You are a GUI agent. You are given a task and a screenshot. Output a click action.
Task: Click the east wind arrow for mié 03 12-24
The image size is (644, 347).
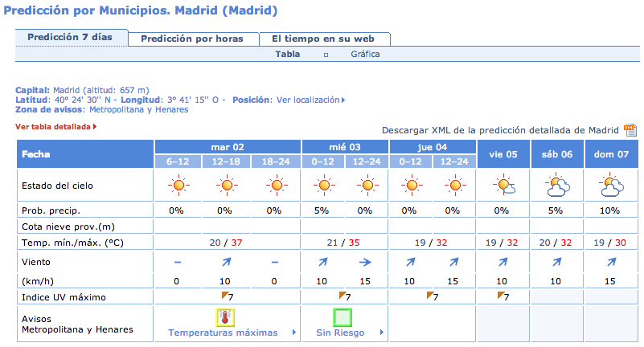pos(365,262)
